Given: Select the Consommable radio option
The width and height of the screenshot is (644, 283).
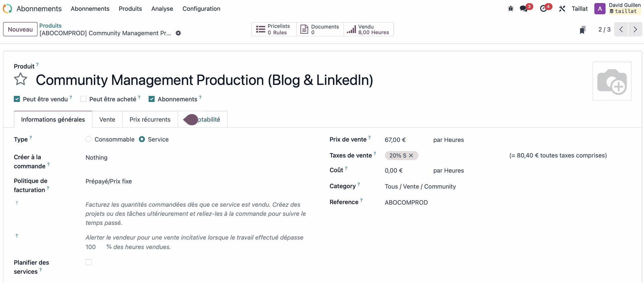Looking at the screenshot, I should click(x=89, y=139).
